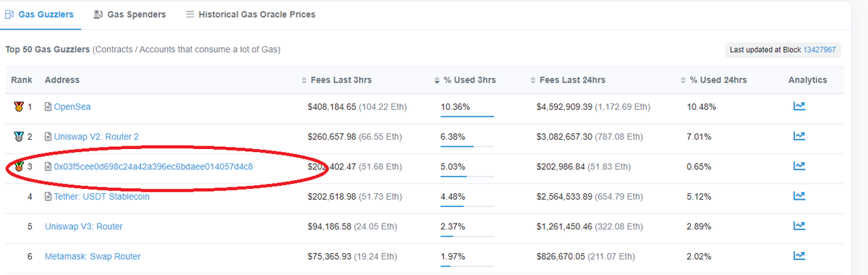This screenshot has width=868, height=275.
Task: Select 24hr fees value $4,592,909.39
Action: [x=564, y=107]
